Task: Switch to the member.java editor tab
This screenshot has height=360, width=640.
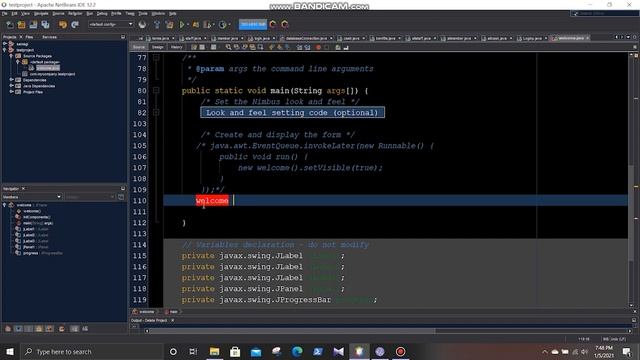Action: coord(227,38)
